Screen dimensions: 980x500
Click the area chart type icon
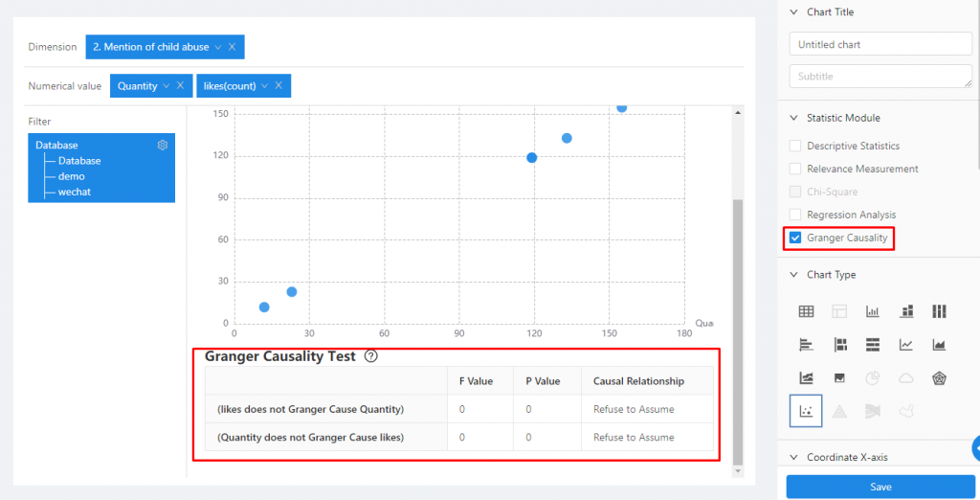(x=939, y=345)
